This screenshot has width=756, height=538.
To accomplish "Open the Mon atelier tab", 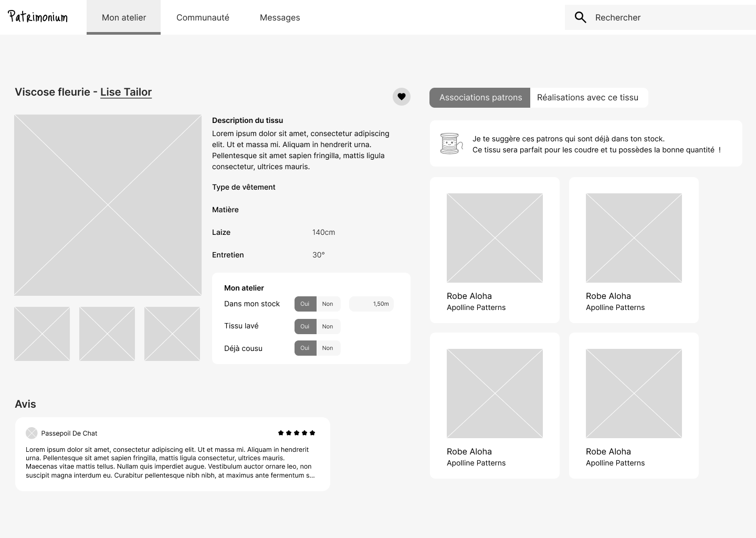I will [124, 17].
